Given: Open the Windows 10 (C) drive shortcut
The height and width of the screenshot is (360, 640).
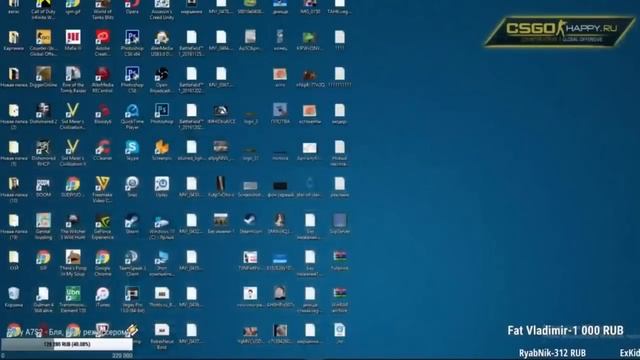Looking at the screenshot, I should 162,226.
